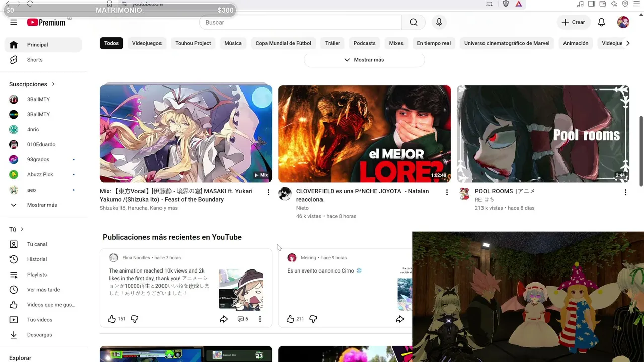This screenshot has height=362, width=644.
Task: Open Videos que me gustan list
Action: (43, 305)
